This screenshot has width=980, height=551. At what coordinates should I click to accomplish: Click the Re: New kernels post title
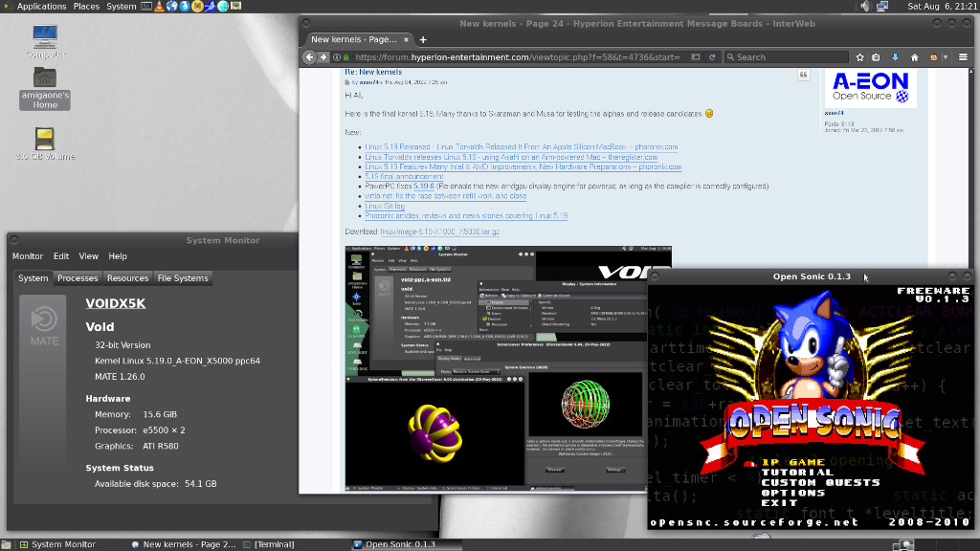pyautogui.click(x=373, y=72)
